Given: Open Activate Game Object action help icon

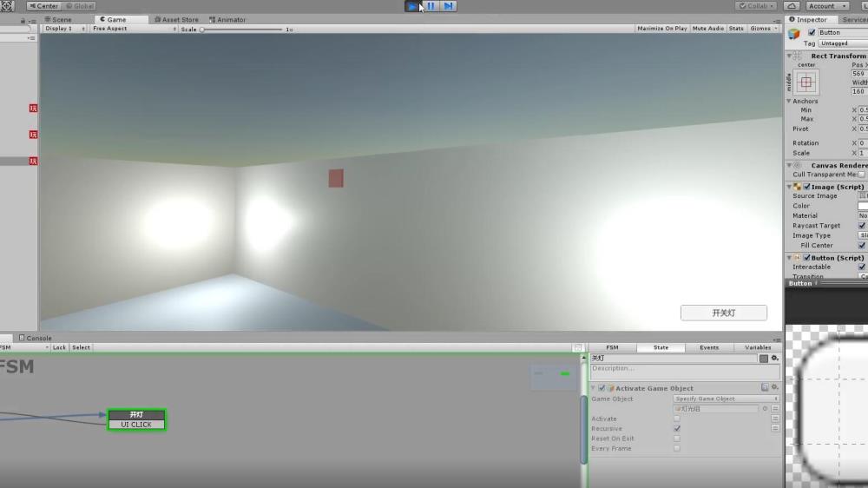Looking at the screenshot, I should point(765,388).
